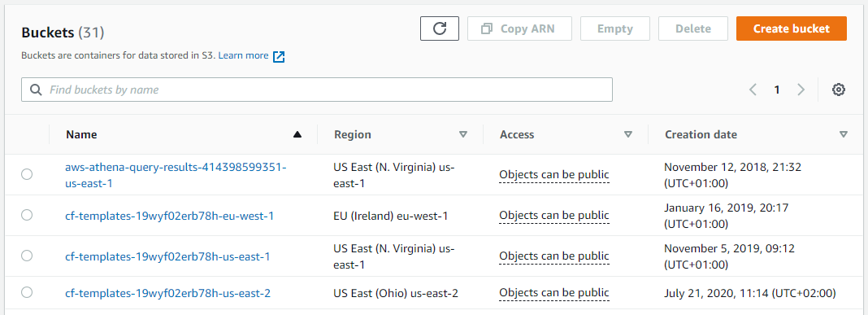
Task: Open Learn more external link icon
Action: (x=279, y=56)
